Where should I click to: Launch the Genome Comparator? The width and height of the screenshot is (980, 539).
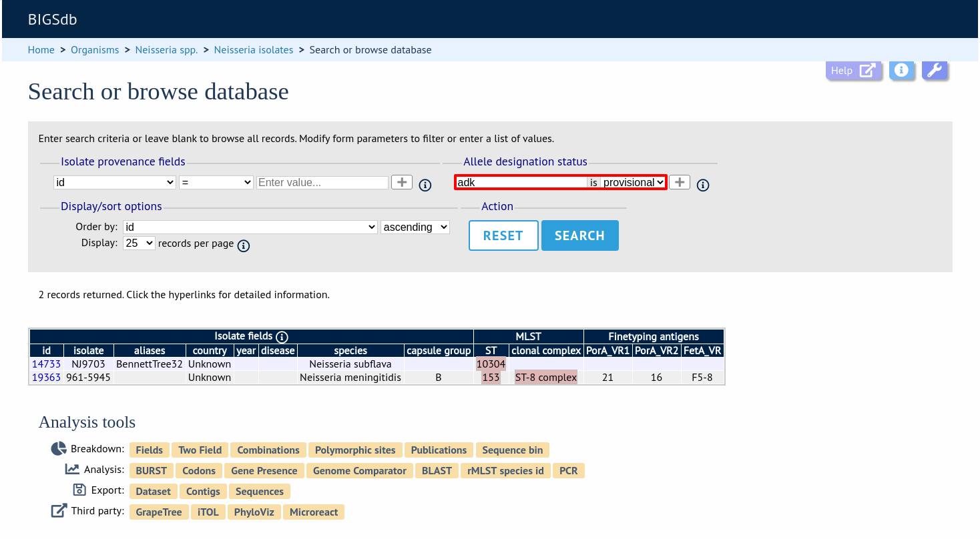click(x=360, y=471)
